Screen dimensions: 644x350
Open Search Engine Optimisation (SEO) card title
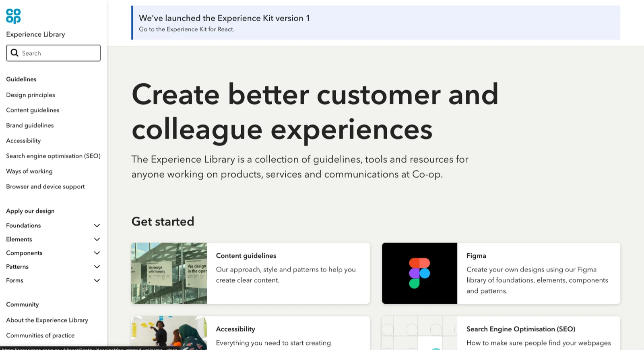[521, 329]
